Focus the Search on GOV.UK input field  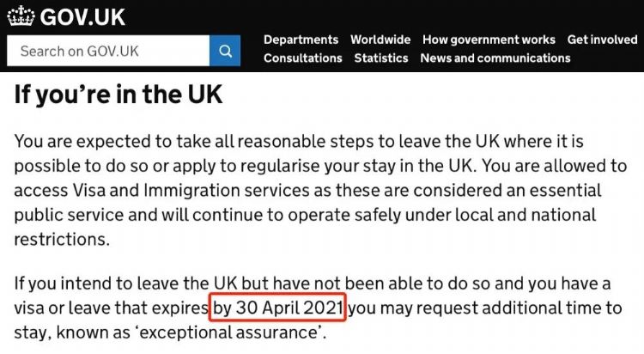106,51
